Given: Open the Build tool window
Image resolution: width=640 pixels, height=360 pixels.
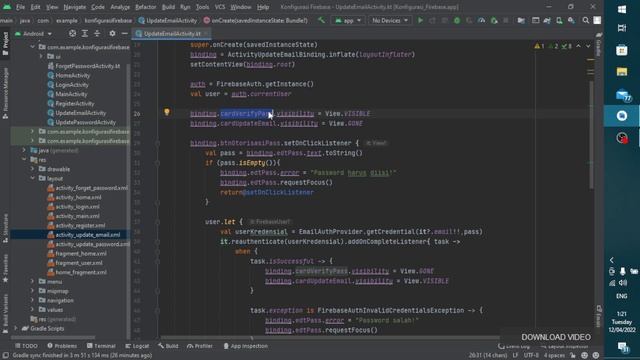Looking at the screenshot, I should click(x=168, y=346).
